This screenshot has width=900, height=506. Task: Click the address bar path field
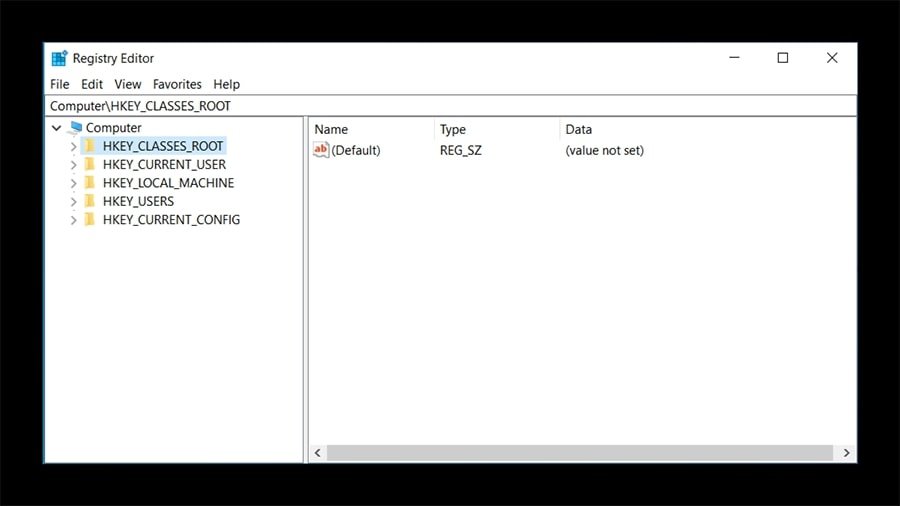tap(450, 106)
